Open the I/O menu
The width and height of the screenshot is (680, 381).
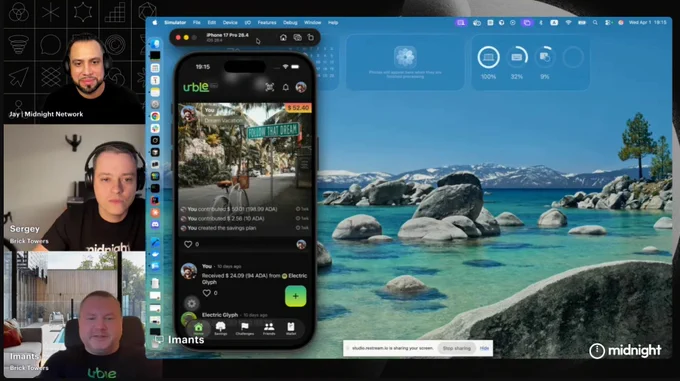tap(248, 23)
